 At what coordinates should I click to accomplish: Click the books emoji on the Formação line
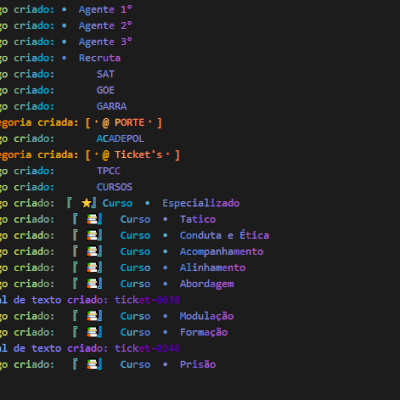click(x=92, y=332)
